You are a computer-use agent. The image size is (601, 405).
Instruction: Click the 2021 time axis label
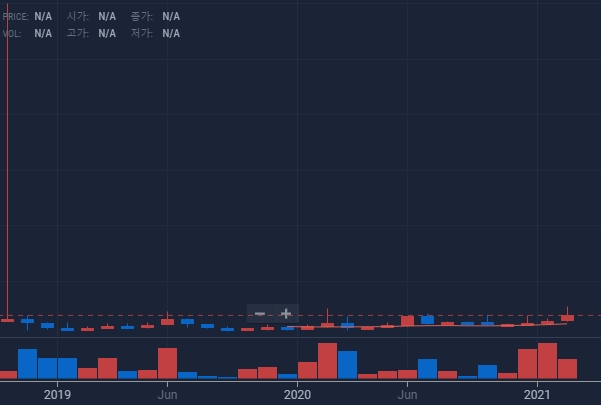coord(537,395)
